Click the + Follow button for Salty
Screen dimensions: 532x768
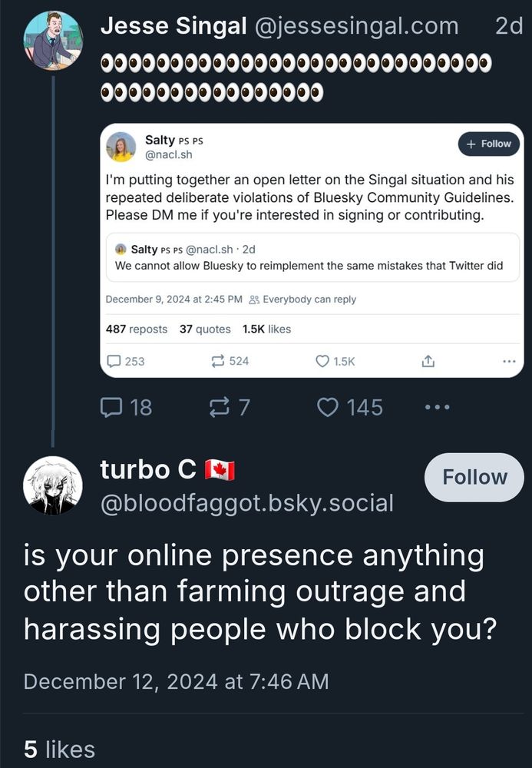488,144
